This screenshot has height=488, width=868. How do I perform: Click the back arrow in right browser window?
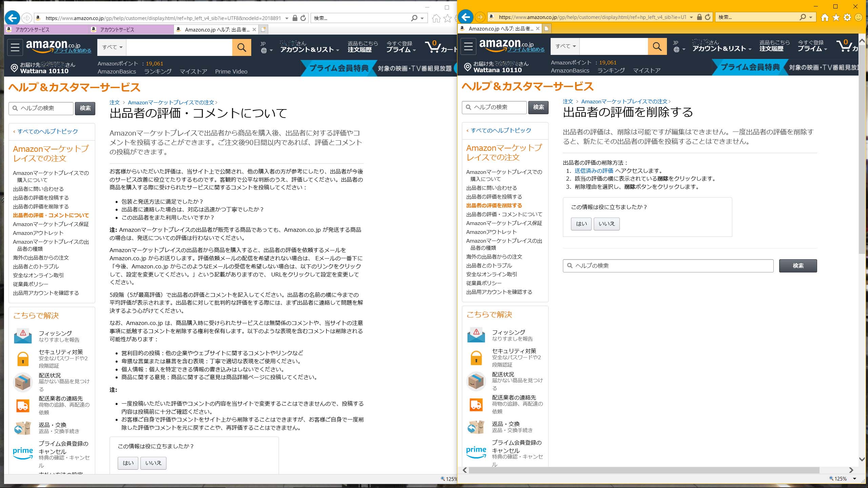(466, 17)
